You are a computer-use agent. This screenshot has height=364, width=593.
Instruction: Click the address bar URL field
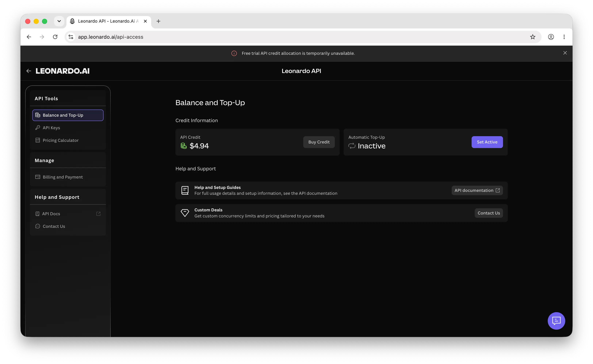[303, 37]
